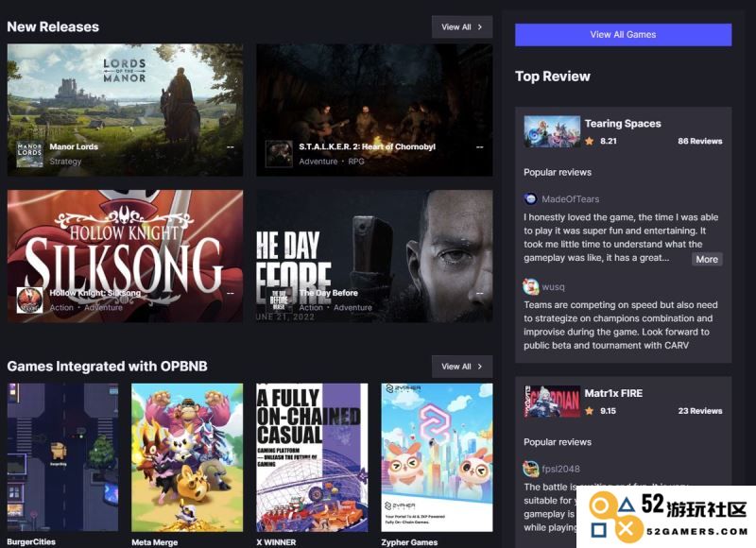Screen dimensions: 756x548
Task: Click the star icon beside rating 8.21
Action: [589, 141]
